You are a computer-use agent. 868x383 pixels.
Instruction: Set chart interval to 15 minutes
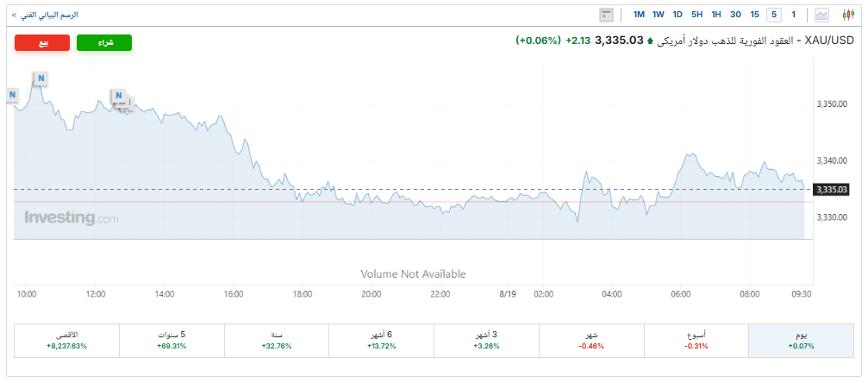click(x=754, y=15)
